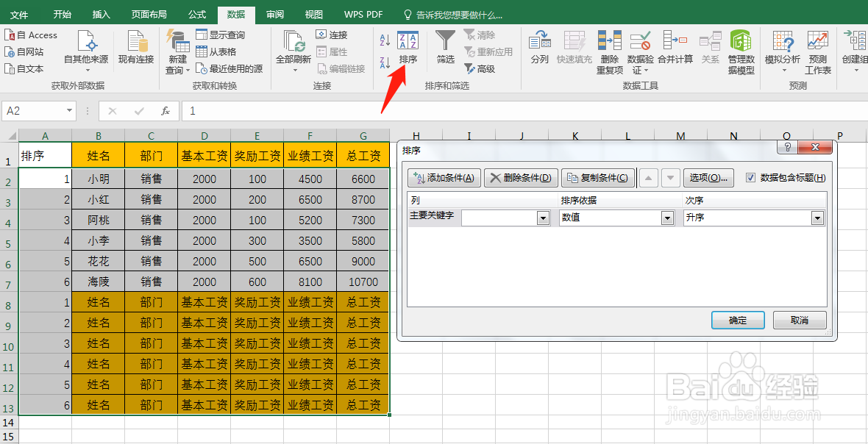This screenshot has width=868, height=444.
Task: Open 高级 advanced filter
Action: point(480,69)
